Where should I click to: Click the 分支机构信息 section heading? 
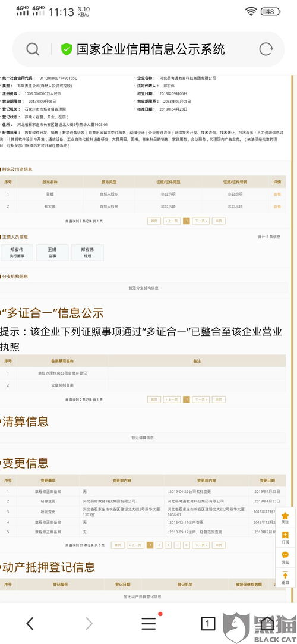15,277
